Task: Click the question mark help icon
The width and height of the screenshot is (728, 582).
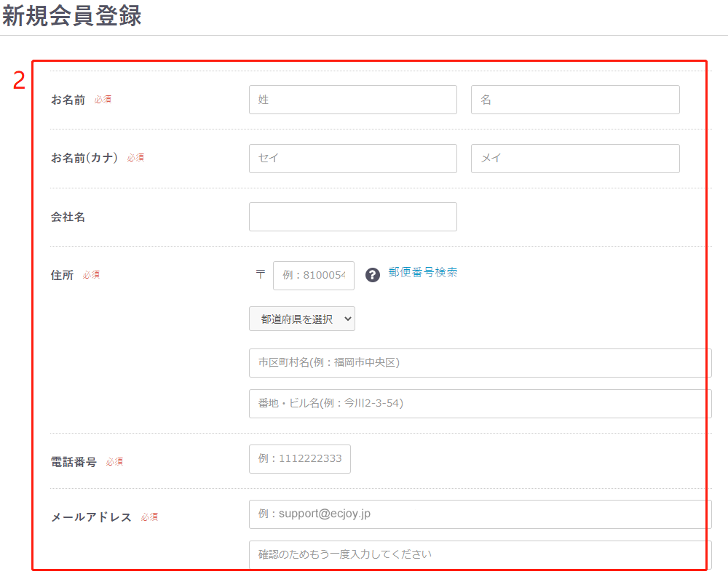Action: tap(373, 275)
